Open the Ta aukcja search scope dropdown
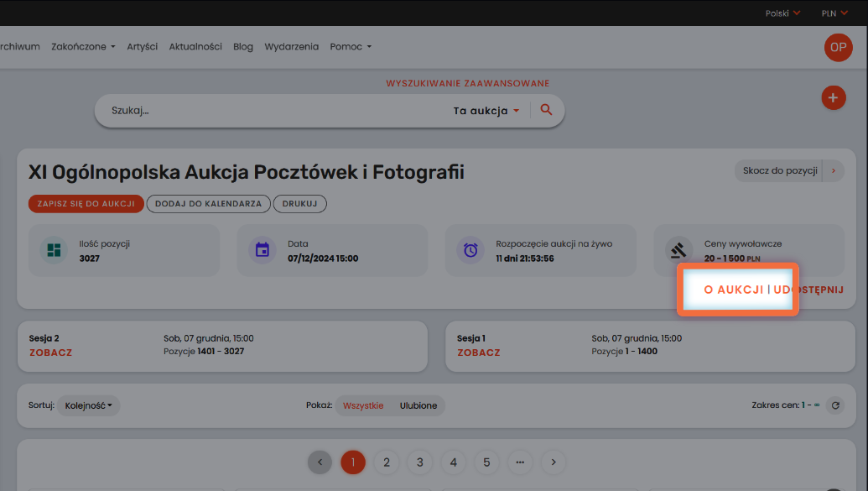Viewport: 868px width, 491px height. tap(486, 111)
